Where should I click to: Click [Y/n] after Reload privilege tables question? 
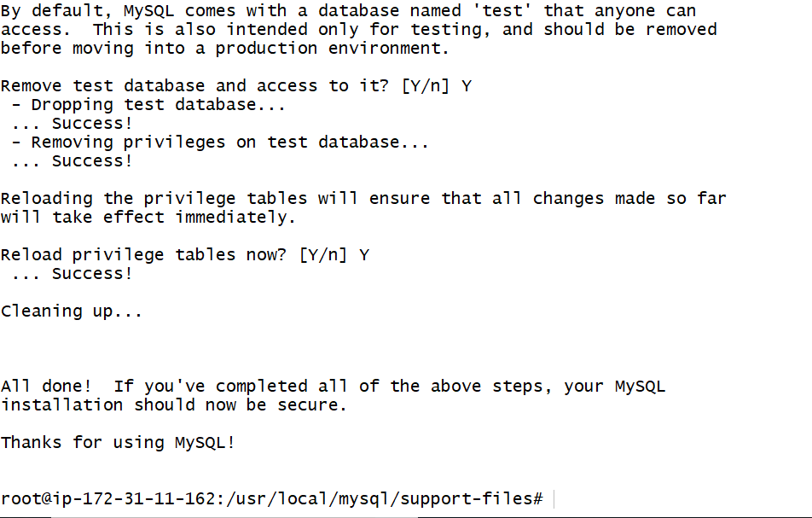[x=322, y=255]
